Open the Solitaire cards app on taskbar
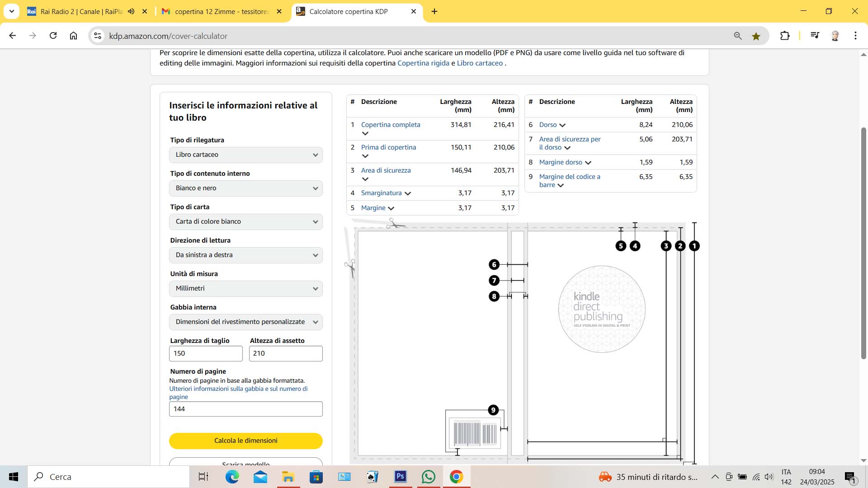The height and width of the screenshot is (488, 868). 372,477
